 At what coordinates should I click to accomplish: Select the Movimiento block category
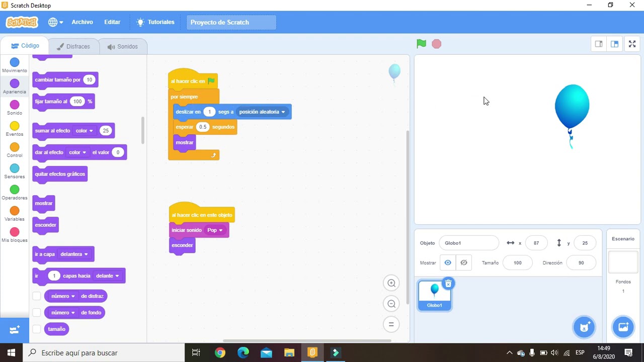click(15, 65)
